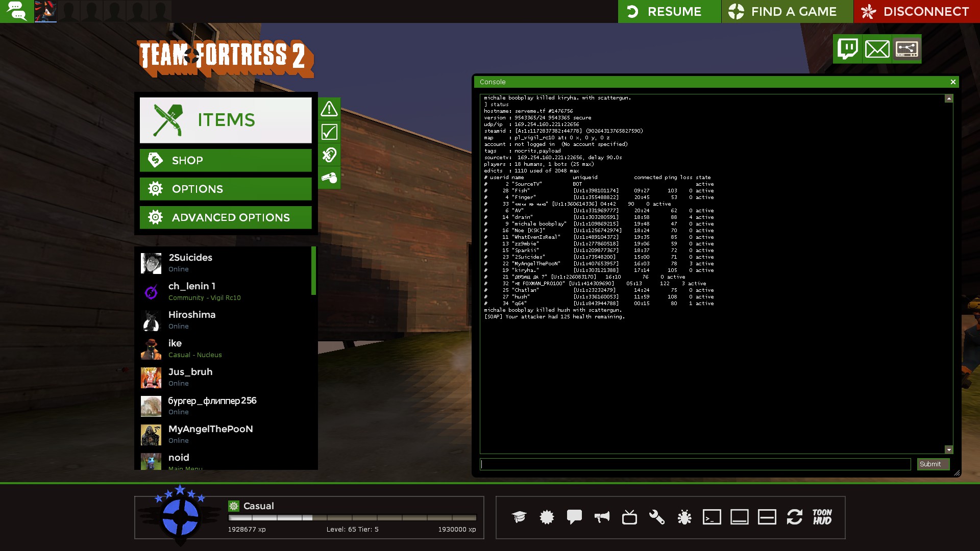Click 2Suicides avatar thumbnail

pos(151,263)
